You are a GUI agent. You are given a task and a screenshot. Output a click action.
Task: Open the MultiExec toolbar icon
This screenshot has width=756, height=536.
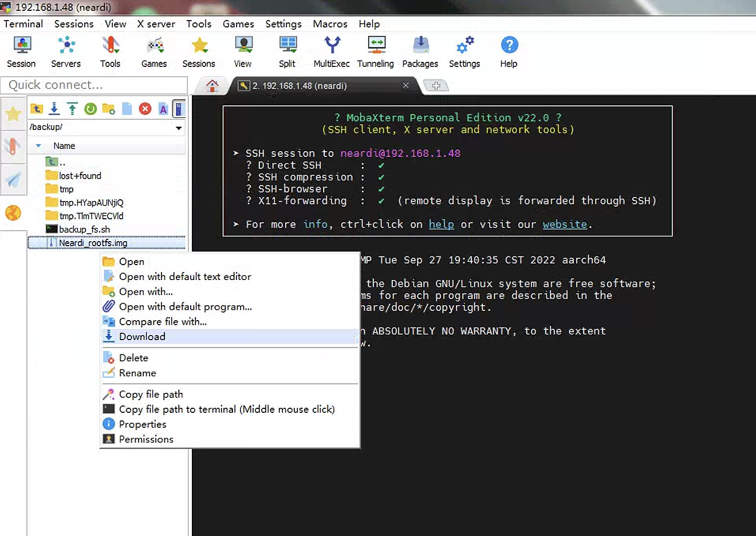332,52
